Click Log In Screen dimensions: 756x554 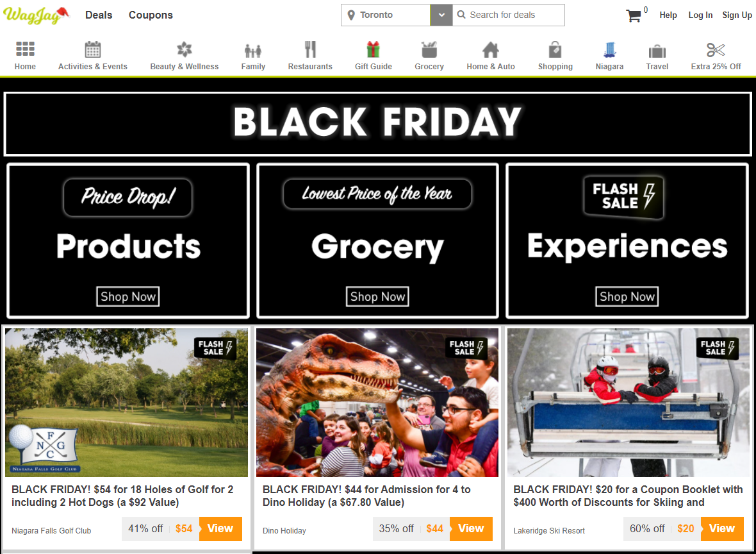point(700,15)
